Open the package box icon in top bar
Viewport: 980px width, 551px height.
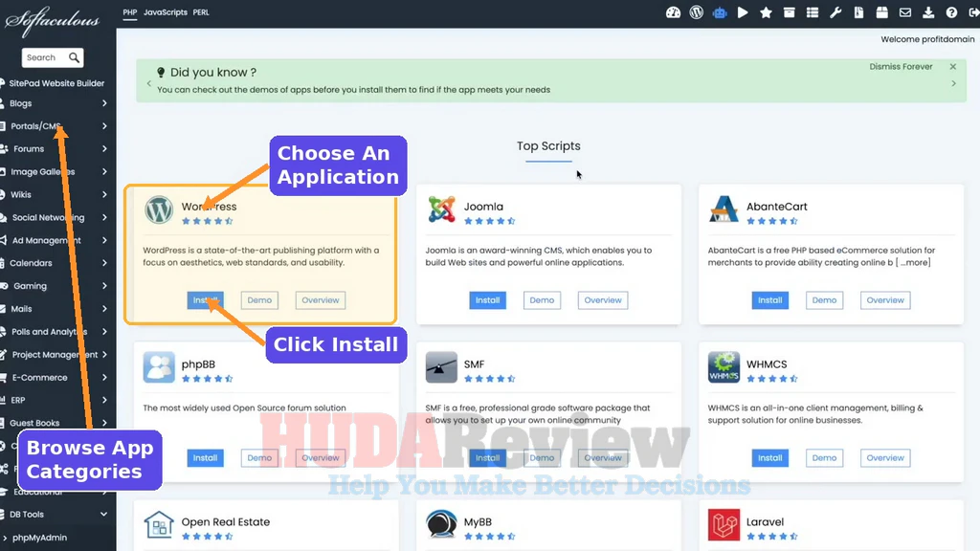tap(881, 12)
